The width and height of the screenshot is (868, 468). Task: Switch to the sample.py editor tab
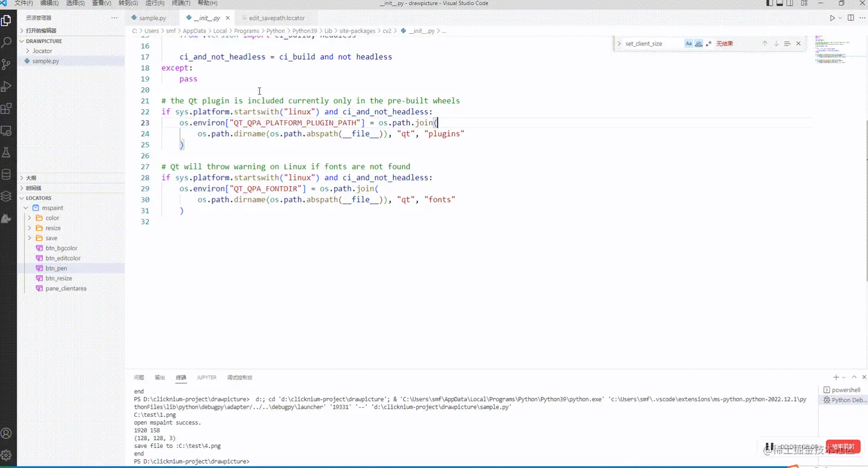tap(152, 18)
